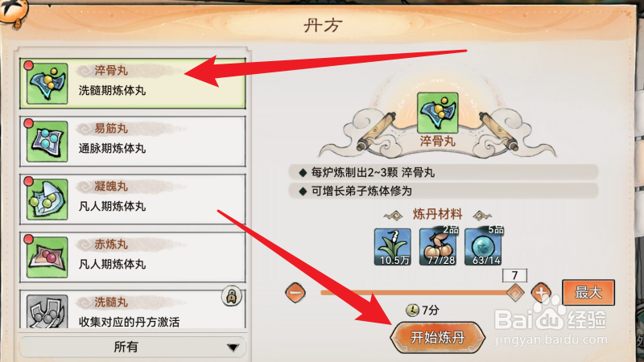Select the 赤炼丸 凡人期炼体丸 list entry

tap(133, 257)
